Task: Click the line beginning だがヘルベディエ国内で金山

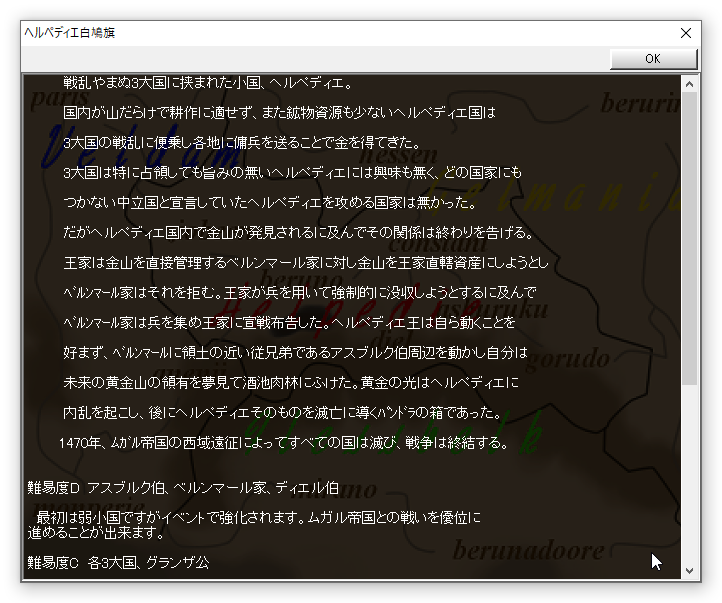Action: pos(298,232)
